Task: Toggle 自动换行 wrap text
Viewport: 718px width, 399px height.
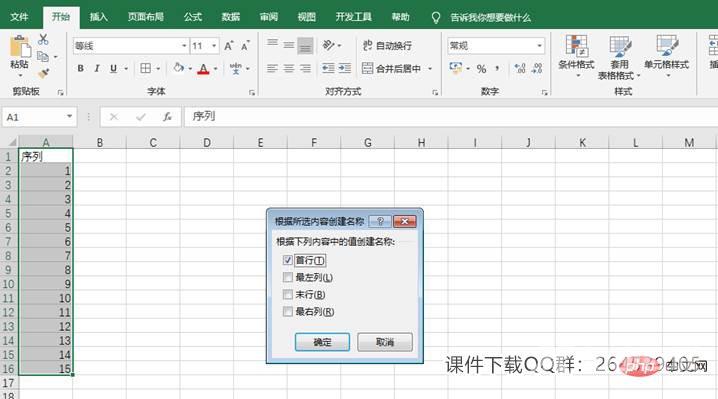Action: point(387,45)
